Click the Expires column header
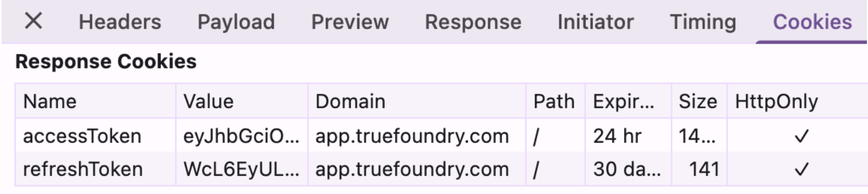 pos(628,101)
